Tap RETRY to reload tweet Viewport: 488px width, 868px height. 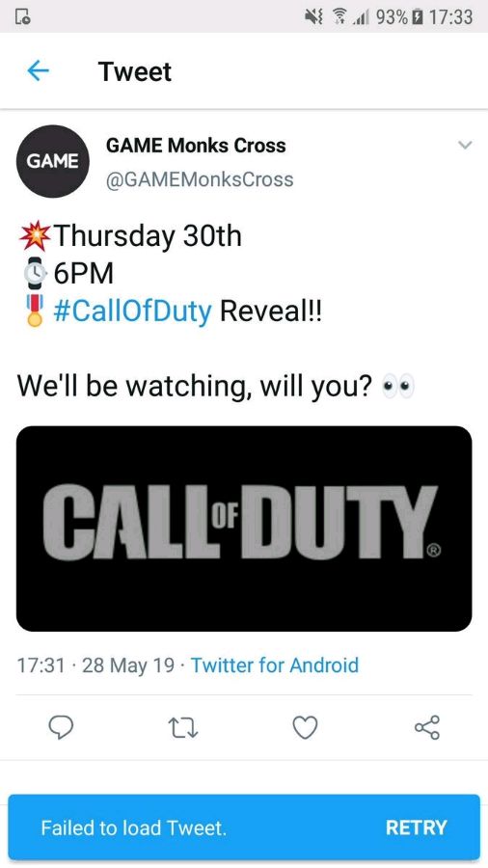tap(416, 827)
